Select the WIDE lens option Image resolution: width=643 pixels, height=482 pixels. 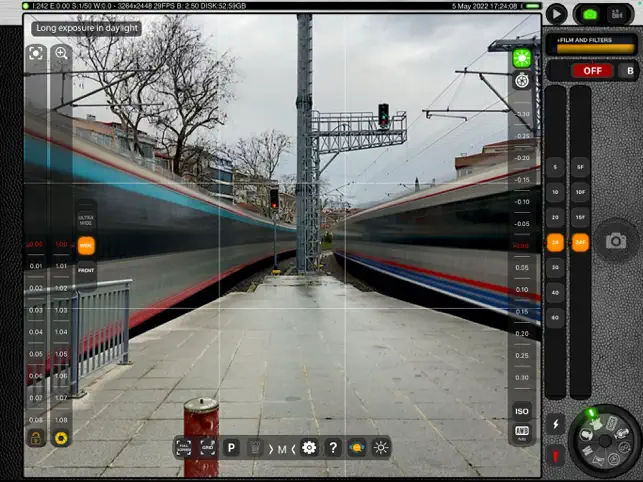[x=86, y=246]
